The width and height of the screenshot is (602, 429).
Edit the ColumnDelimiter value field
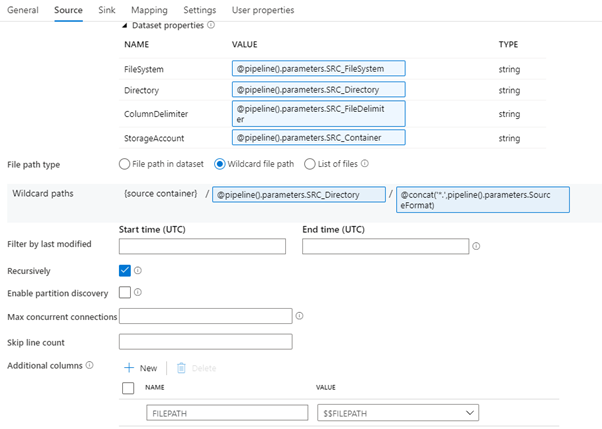[319, 114]
